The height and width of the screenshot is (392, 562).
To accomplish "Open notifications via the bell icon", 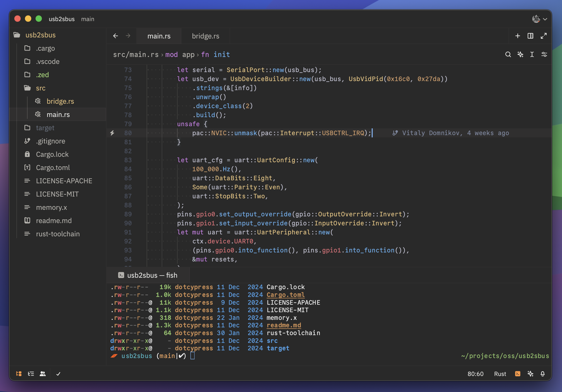I will (x=542, y=374).
